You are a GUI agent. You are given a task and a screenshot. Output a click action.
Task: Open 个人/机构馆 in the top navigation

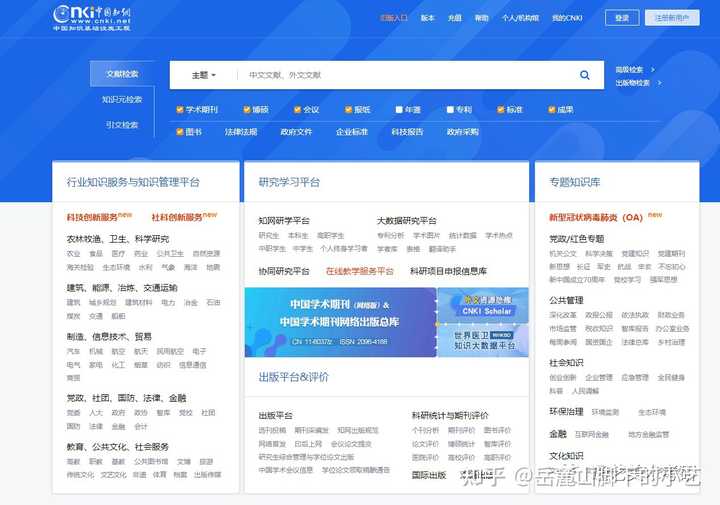pyautogui.click(x=520, y=18)
